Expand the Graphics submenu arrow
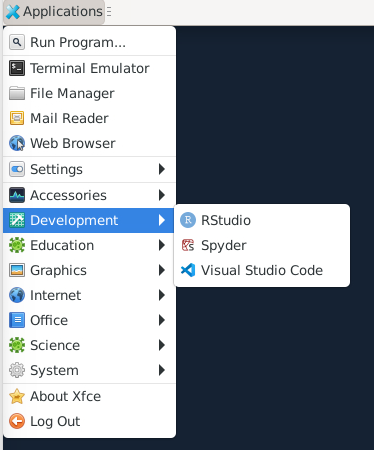This screenshot has width=374, height=450. 162,270
